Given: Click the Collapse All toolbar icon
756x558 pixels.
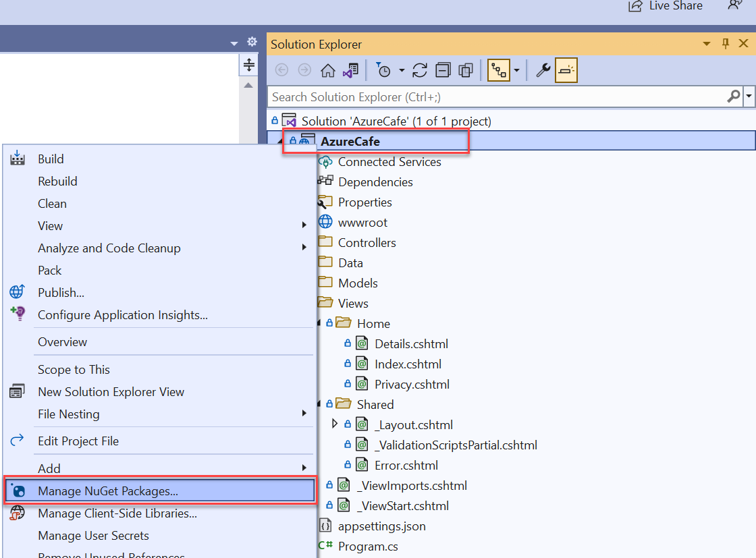Looking at the screenshot, I should pos(443,70).
